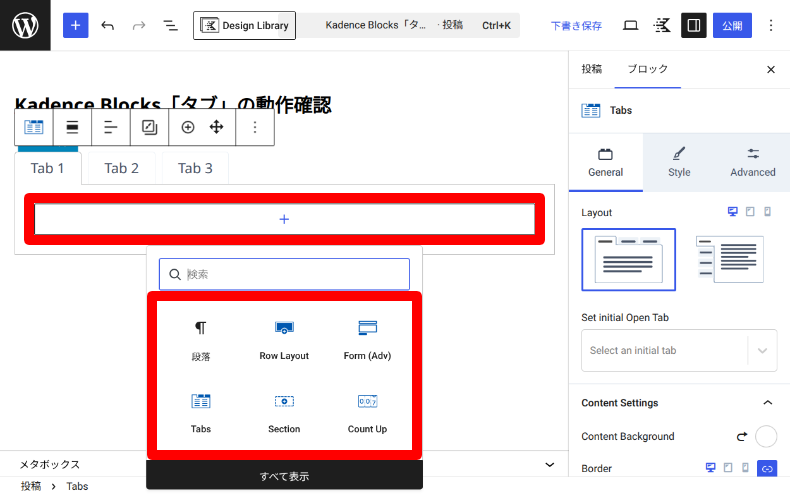Open the Style settings tab
Viewport: 790px width, 496px height.
click(679, 162)
